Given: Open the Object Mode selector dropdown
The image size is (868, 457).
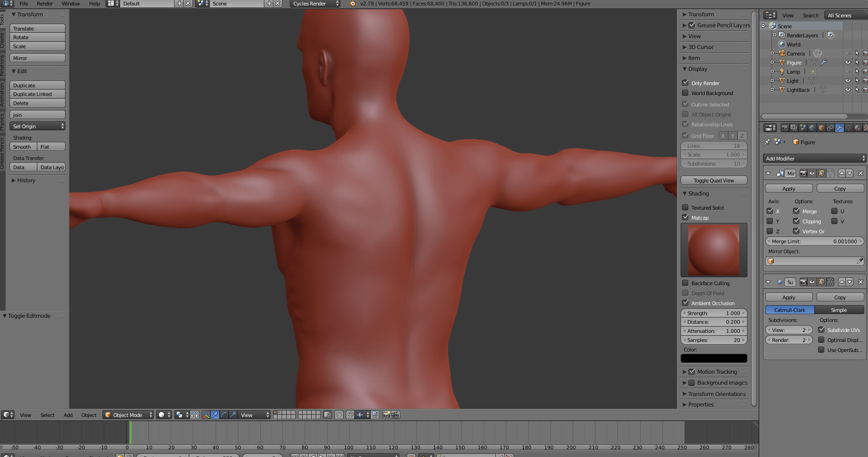Looking at the screenshot, I should tap(128, 415).
